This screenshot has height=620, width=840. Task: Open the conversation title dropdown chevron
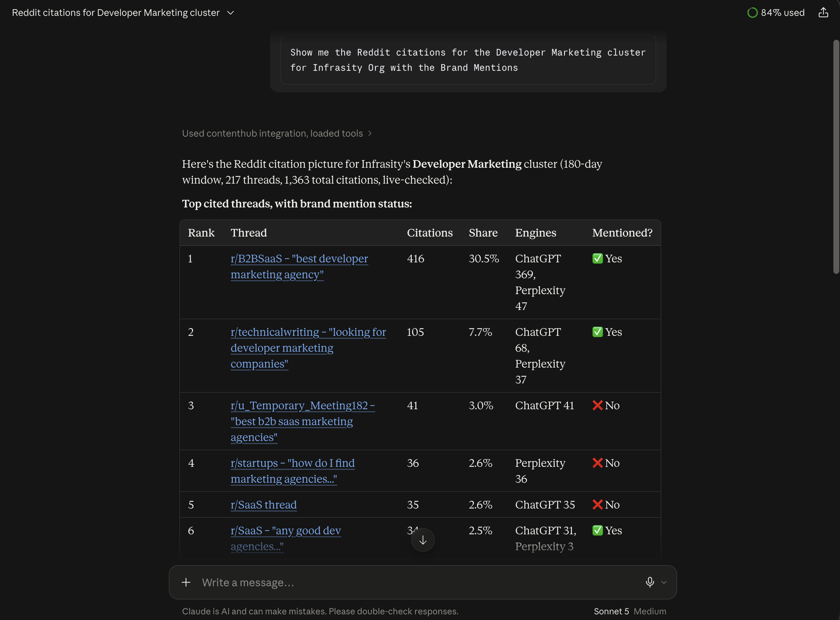coord(230,13)
